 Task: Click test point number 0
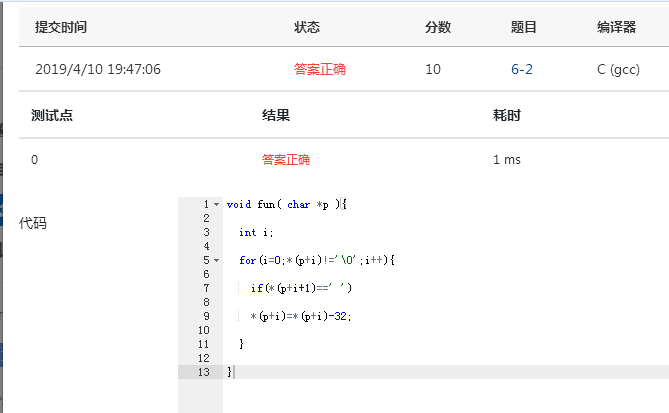35,160
